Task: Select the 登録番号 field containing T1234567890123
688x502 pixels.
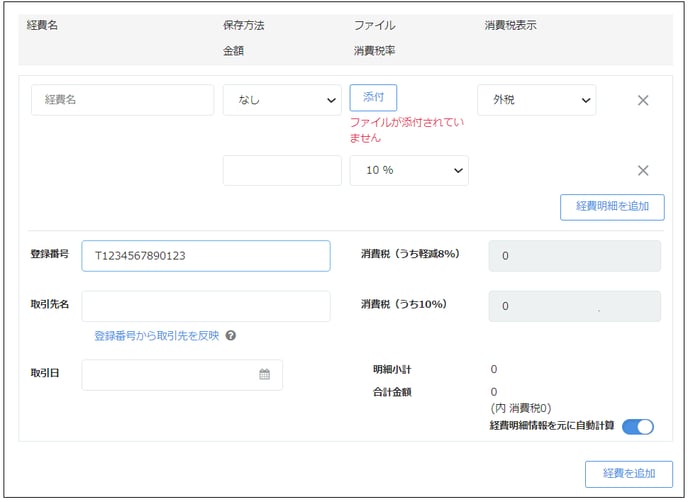Action: (x=205, y=256)
